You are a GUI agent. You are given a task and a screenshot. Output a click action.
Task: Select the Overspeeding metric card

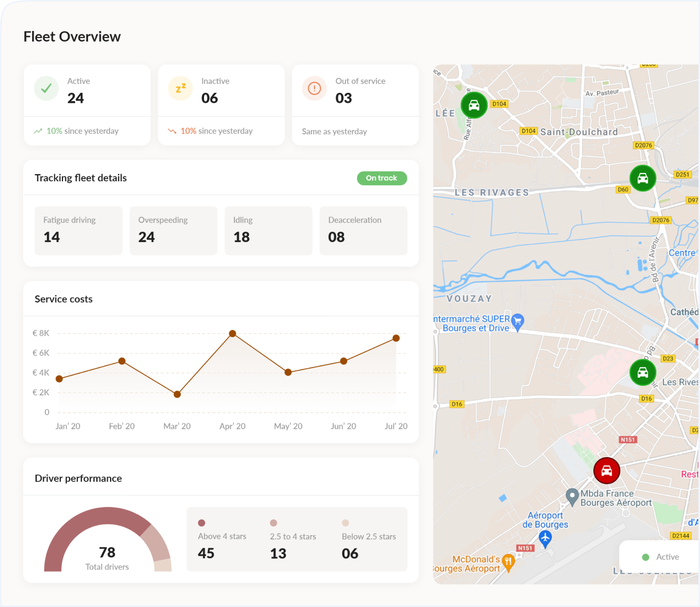coord(174,231)
